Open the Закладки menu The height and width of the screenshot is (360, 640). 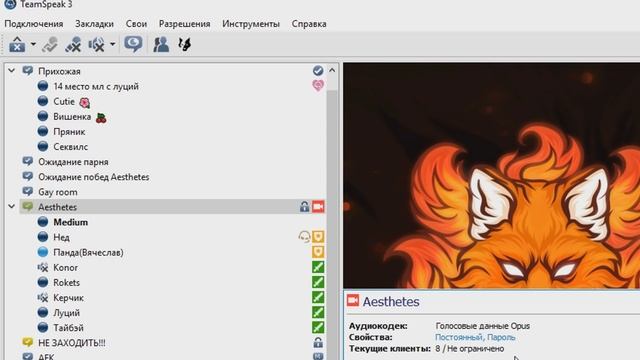(94, 24)
